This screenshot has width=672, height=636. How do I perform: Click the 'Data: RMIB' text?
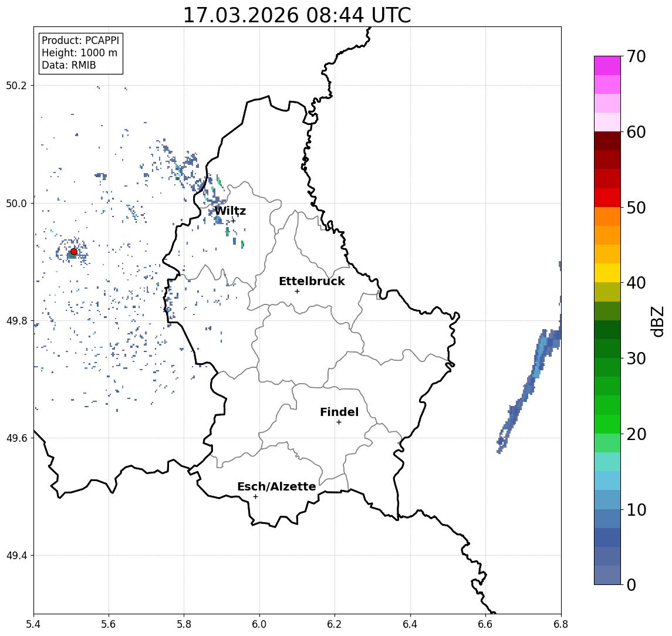pyautogui.click(x=69, y=65)
